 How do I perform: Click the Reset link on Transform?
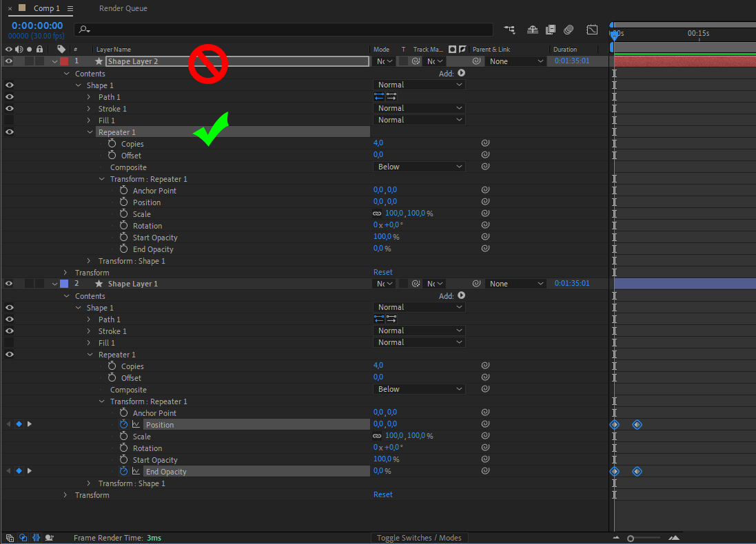click(x=383, y=271)
